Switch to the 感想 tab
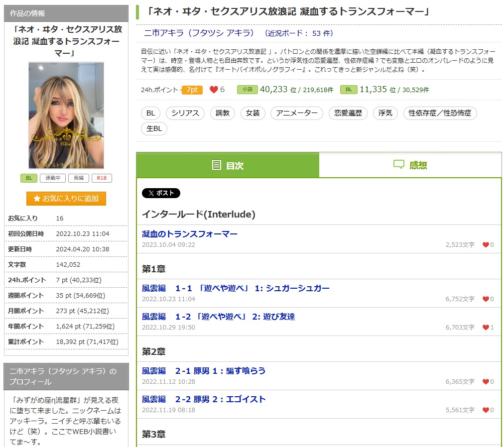504x447 pixels. pyautogui.click(x=410, y=165)
